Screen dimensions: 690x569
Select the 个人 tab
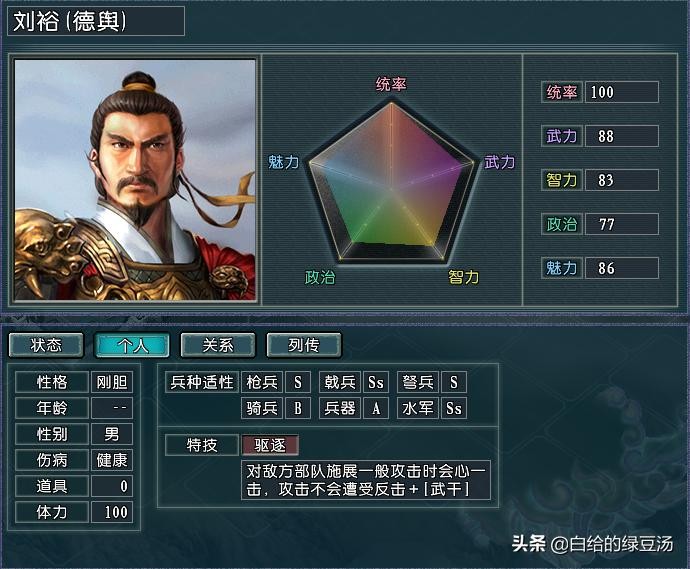pyautogui.click(x=132, y=345)
